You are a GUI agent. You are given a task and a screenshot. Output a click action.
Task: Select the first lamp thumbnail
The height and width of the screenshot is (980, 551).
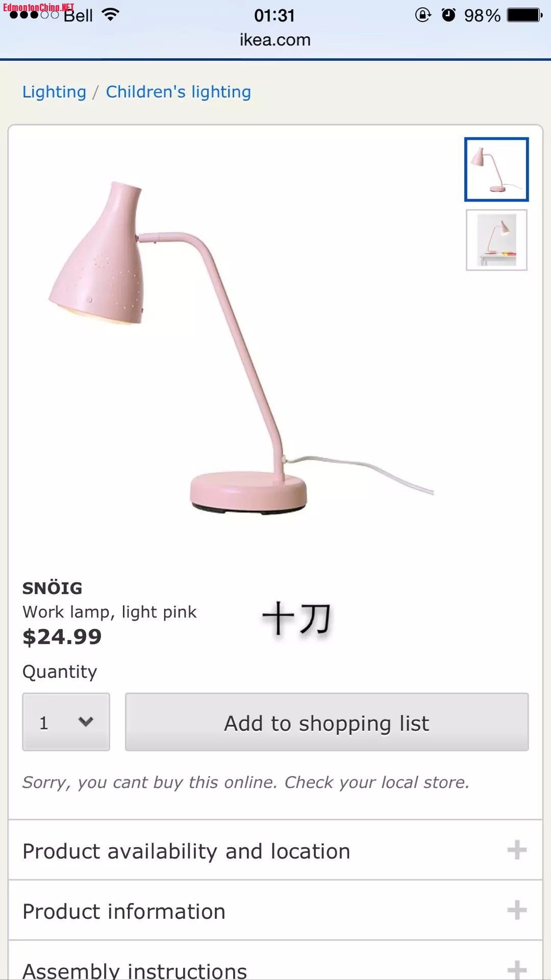point(496,169)
